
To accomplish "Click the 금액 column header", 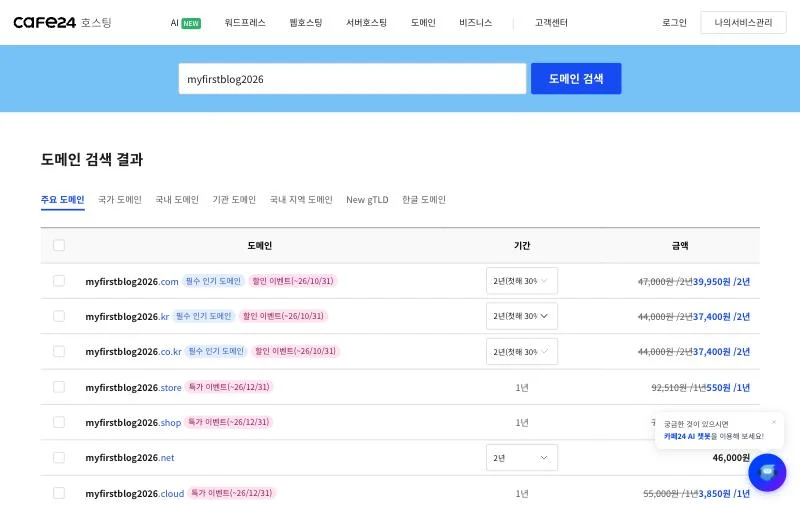I will 680,246.
